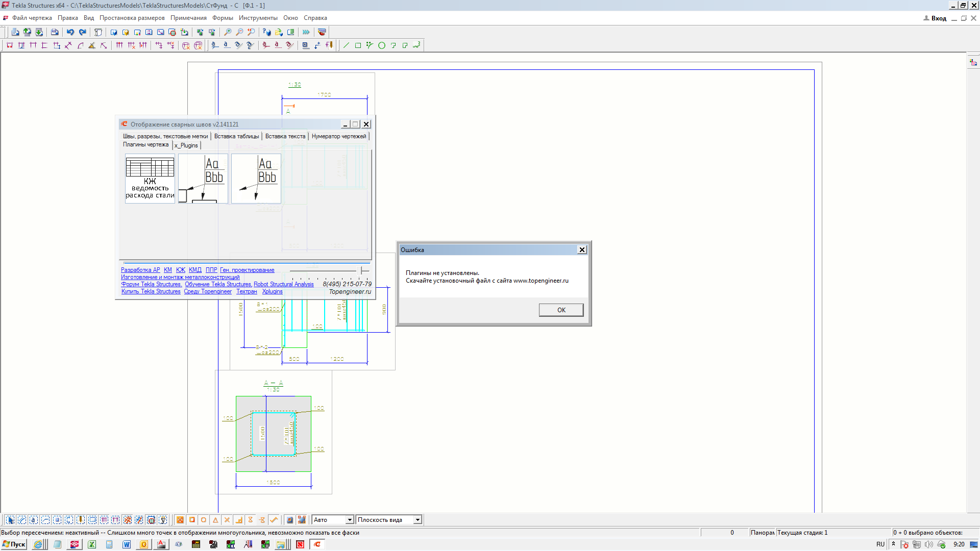Image resolution: width=980 pixels, height=551 pixels.
Task: Open the Форум Tekla Structures link
Action: 151,284
